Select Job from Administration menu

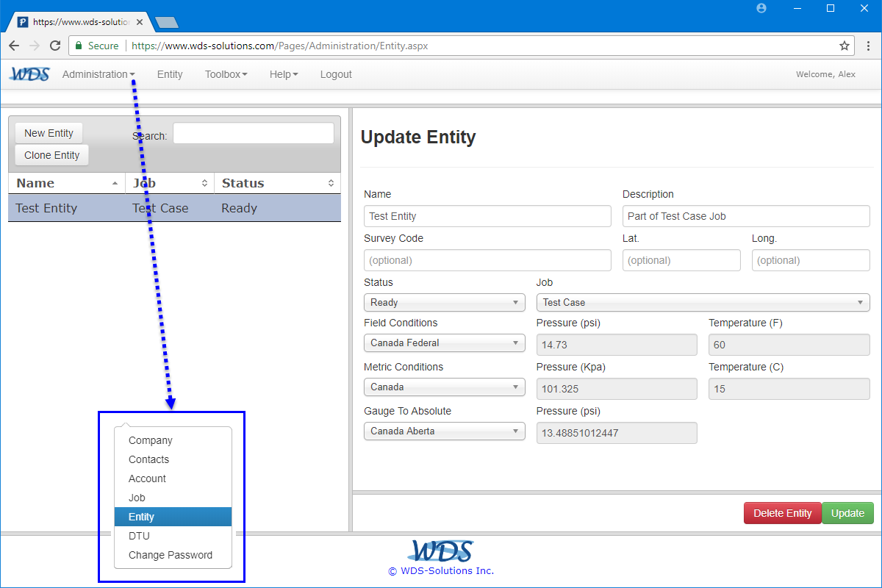pyautogui.click(x=173, y=498)
